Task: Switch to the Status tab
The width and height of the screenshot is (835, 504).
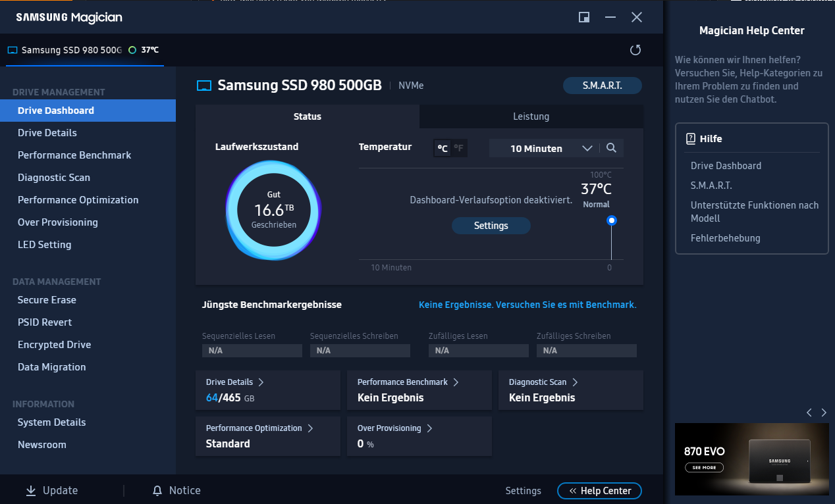Action: 308,116
